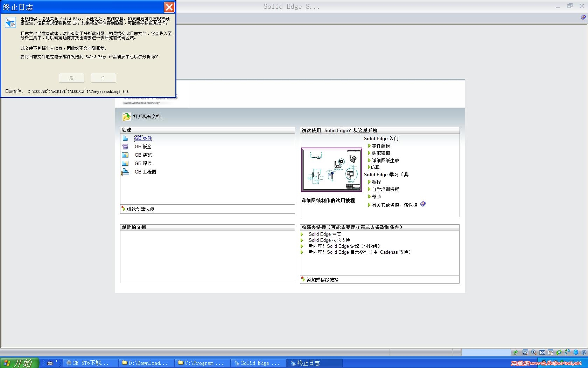The image size is (588, 368).
Task: Open the Solid Edge 论坛（讨论组） link
Action: click(x=345, y=246)
